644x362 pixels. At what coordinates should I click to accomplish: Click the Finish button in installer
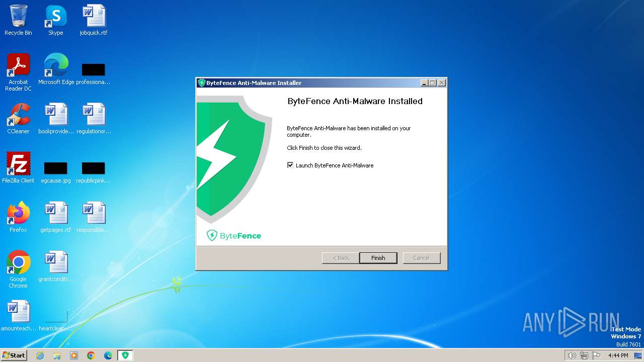tap(378, 258)
